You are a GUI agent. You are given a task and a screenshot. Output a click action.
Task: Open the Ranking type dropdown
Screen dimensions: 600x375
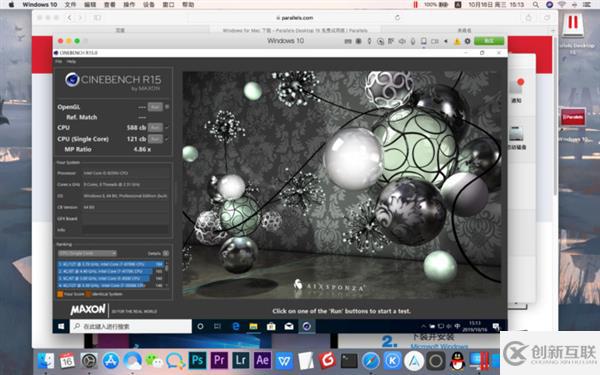tap(87, 253)
